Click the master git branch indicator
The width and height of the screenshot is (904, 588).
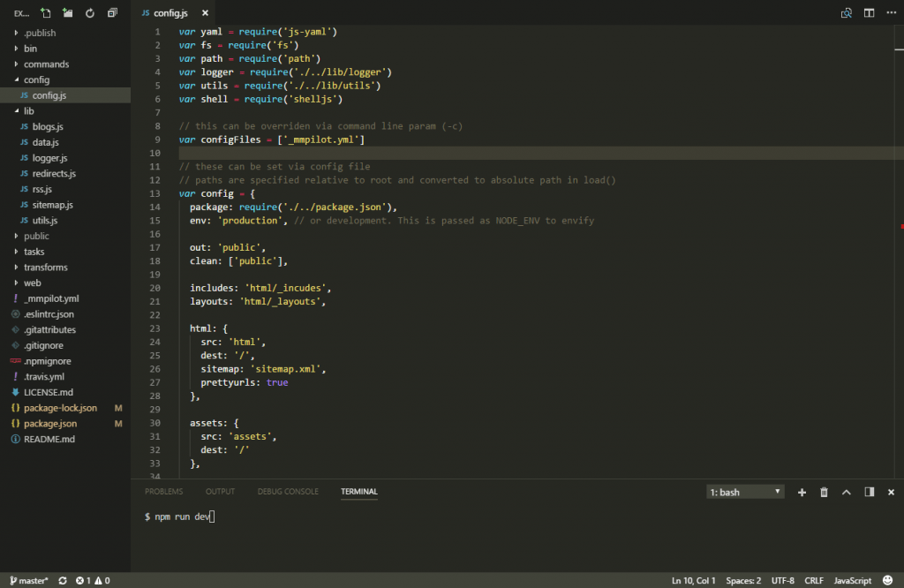click(x=29, y=581)
